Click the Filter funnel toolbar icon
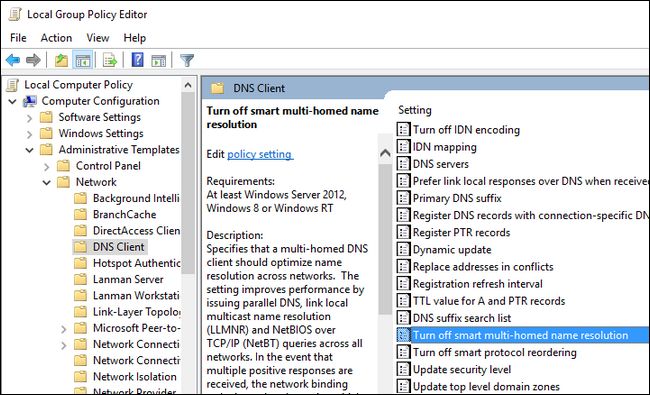650x395 pixels. click(x=187, y=61)
